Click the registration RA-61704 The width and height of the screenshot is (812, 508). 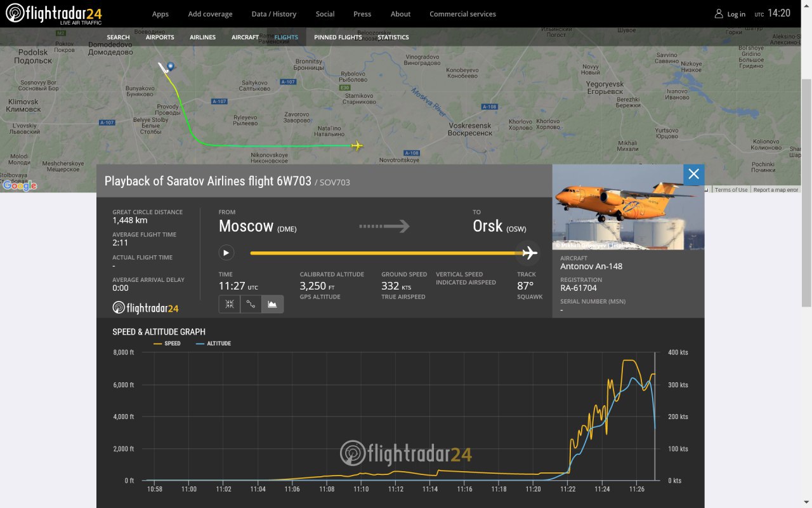[579, 288]
